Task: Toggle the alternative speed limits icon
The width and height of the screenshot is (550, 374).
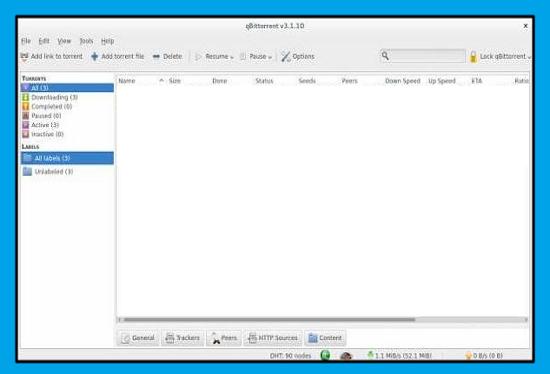Action: [x=346, y=356]
